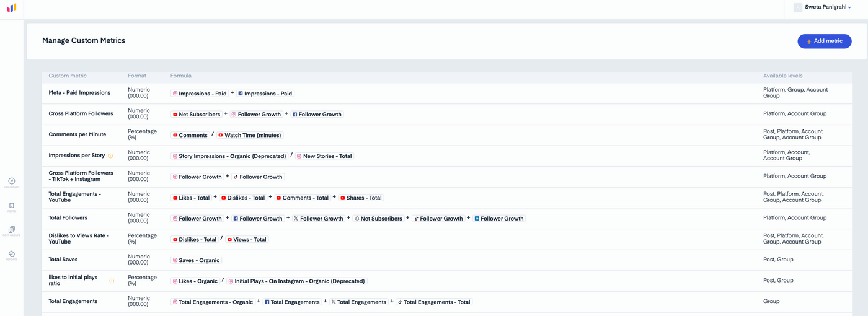This screenshot has height=316, width=868.
Task: Click LinkedIn Follower Growth chip in Total Followers row
Action: 499,219
